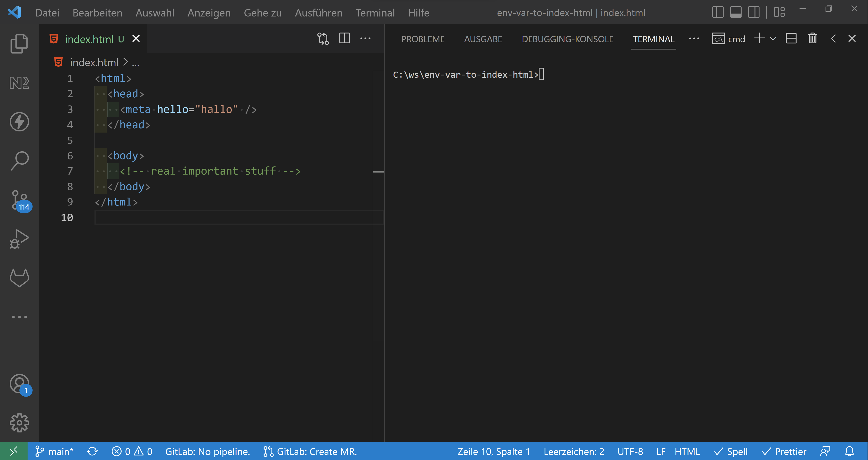Open notifications bell in status bar
Viewport: 868px width, 460px height.
[x=849, y=452]
